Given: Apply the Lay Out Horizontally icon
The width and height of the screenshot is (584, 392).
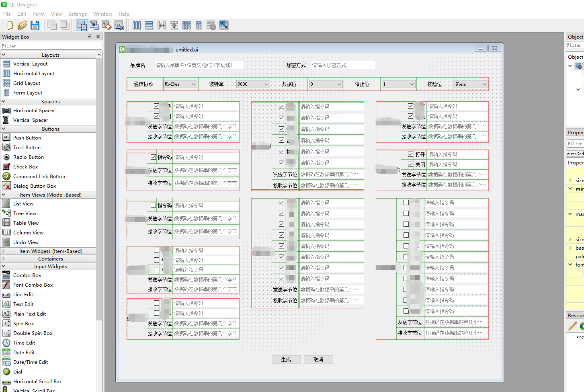Looking at the screenshot, I should [x=137, y=25].
